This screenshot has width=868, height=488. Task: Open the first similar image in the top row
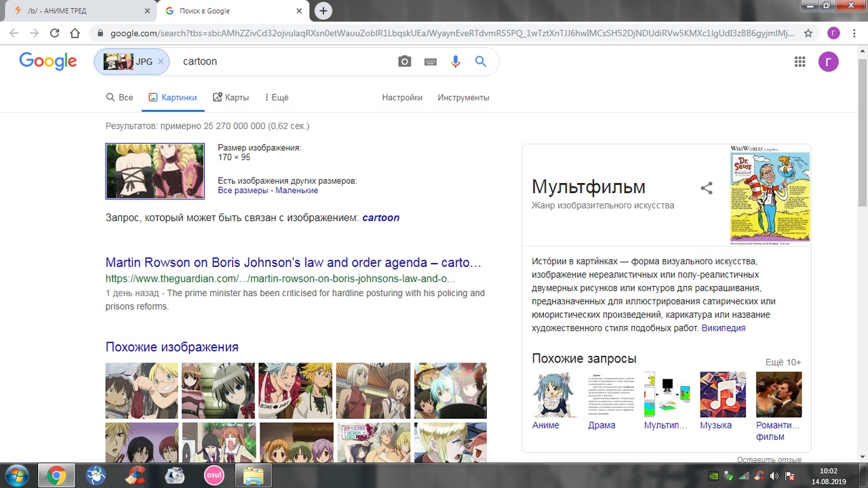pyautogui.click(x=142, y=390)
